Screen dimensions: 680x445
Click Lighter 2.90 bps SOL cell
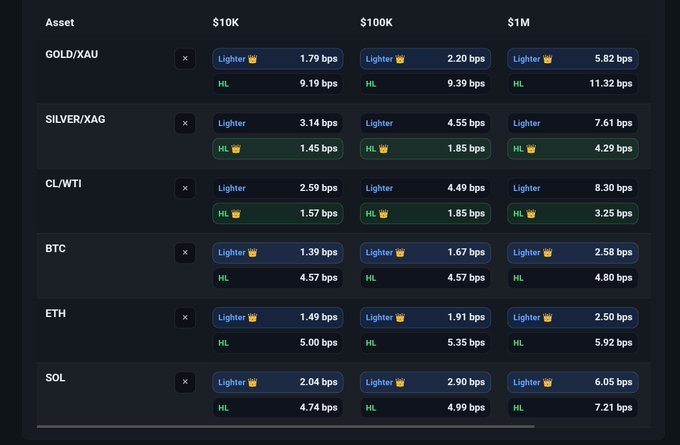(x=425, y=382)
